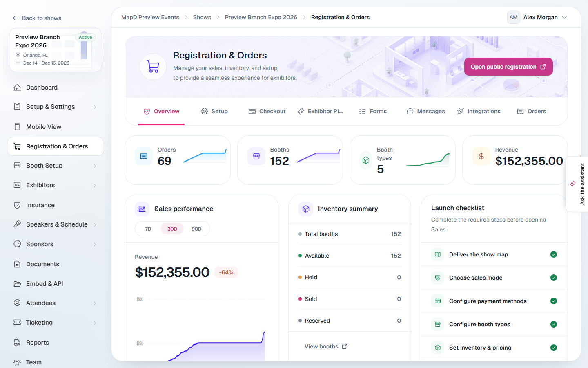Screen dimensions: 588x368
Task: Select the 90D time range
Action: pyautogui.click(x=196, y=229)
